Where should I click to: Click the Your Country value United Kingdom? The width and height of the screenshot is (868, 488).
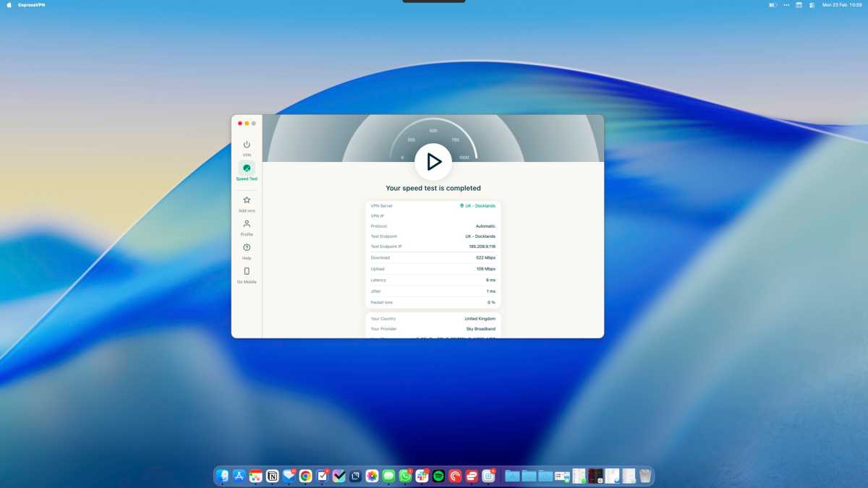[480, 319]
